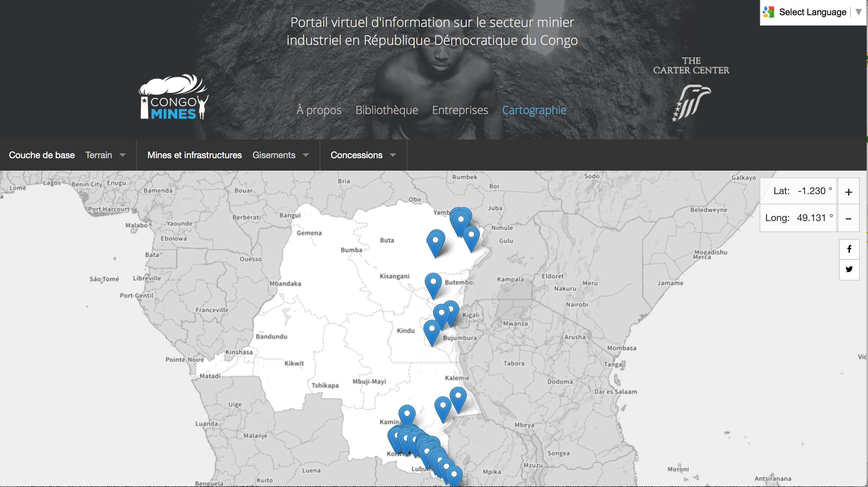
Task: Expand the Concessions dropdown
Action: point(363,155)
